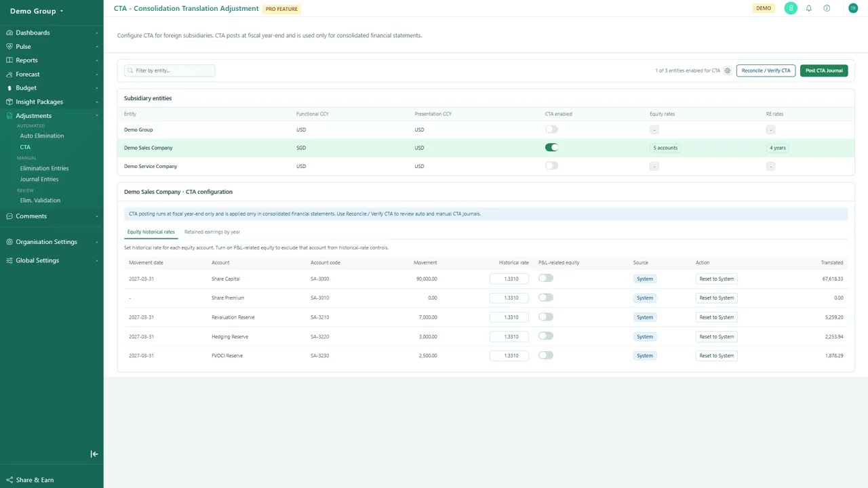Click the Share & Earn share icon
The width and height of the screenshot is (868, 488).
9,480
